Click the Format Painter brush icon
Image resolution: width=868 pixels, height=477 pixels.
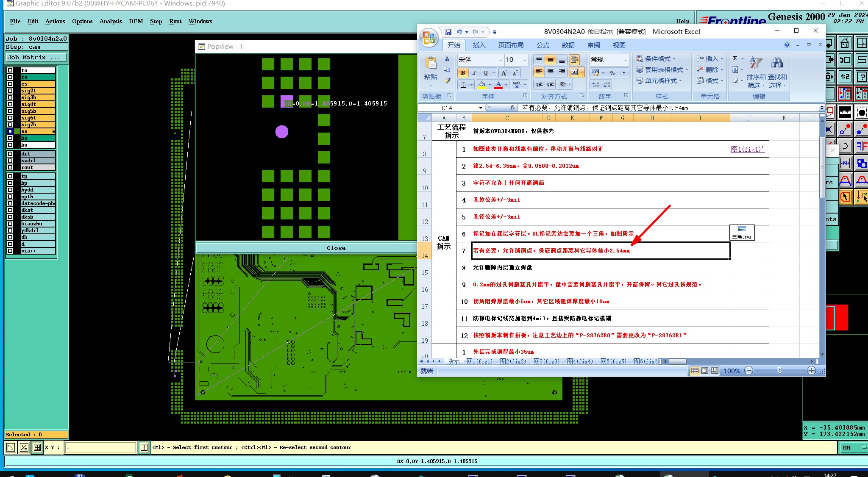[x=447, y=80]
